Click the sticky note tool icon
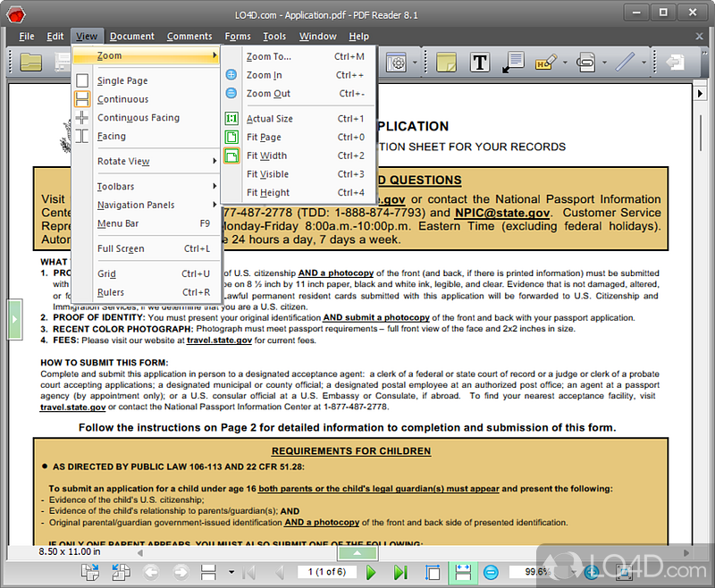Image resolution: width=715 pixels, height=588 pixels. point(446,62)
